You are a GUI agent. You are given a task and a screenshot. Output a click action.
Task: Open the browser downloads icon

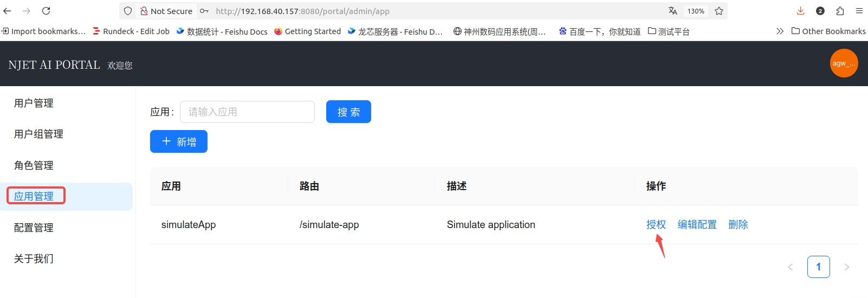pos(800,11)
